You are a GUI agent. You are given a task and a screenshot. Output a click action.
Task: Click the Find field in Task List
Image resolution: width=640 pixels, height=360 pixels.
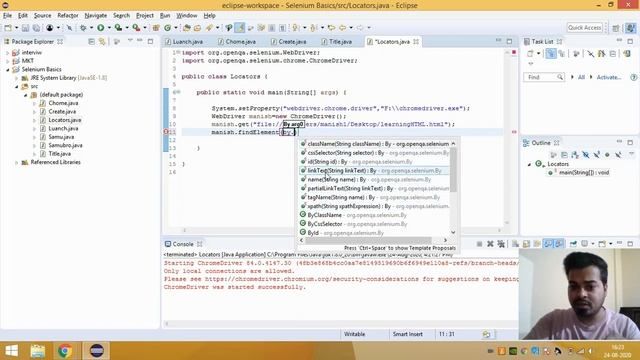click(x=544, y=77)
